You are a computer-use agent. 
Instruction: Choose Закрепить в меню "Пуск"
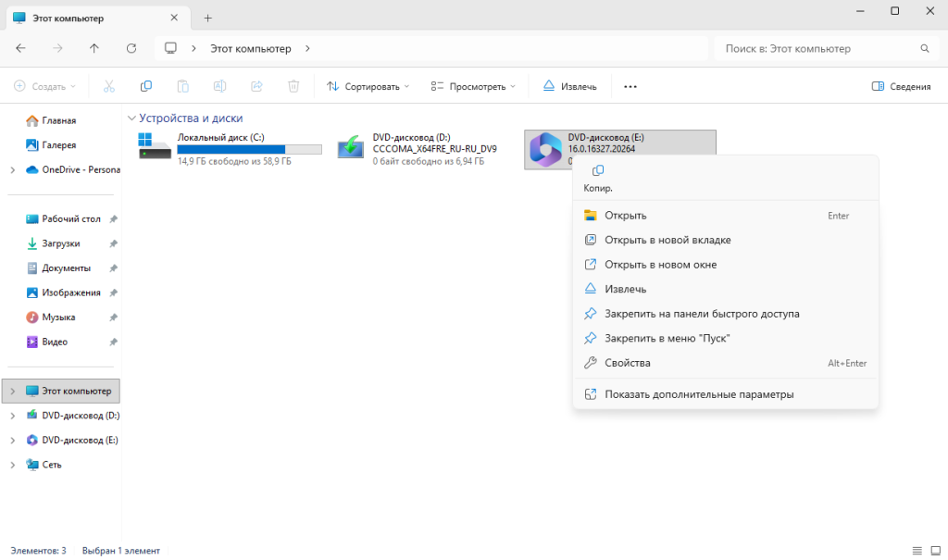pos(726,338)
